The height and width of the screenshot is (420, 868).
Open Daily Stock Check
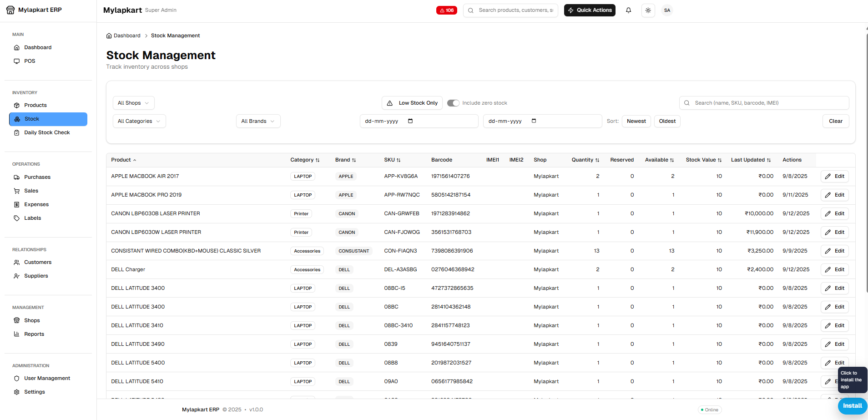coord(47,132)
